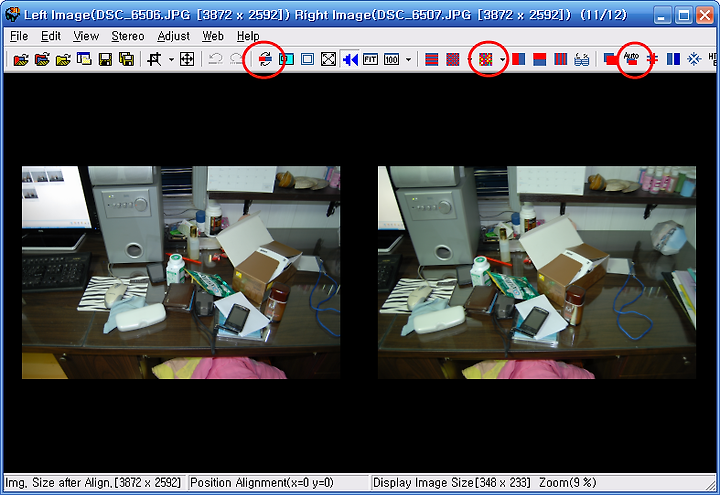The image size is (720, 495).
Task: Click the third yellow open-folder icon
Action: [63, 59]
